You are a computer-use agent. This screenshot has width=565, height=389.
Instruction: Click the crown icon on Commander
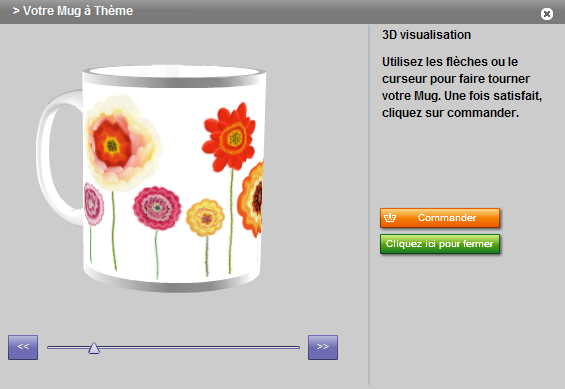click(x=390, y=218)
